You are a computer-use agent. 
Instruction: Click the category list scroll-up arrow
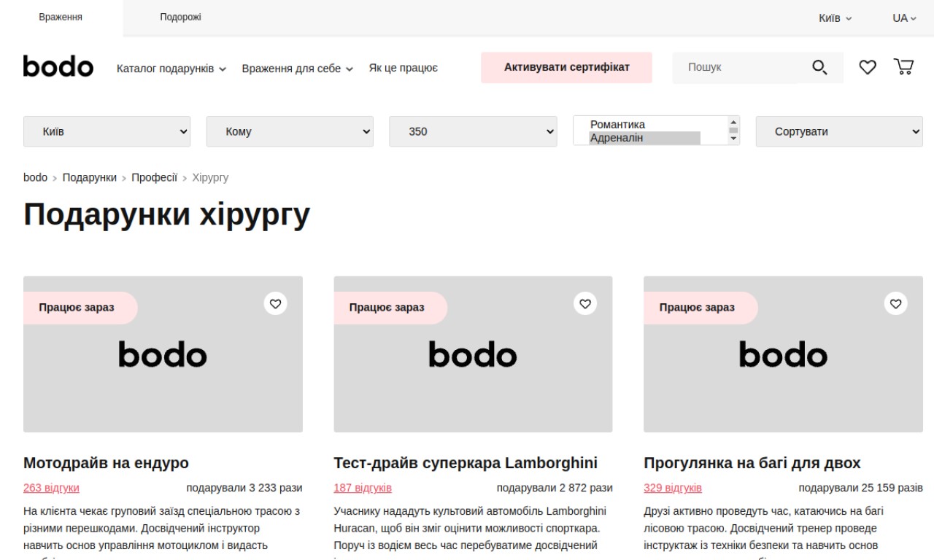733,122
